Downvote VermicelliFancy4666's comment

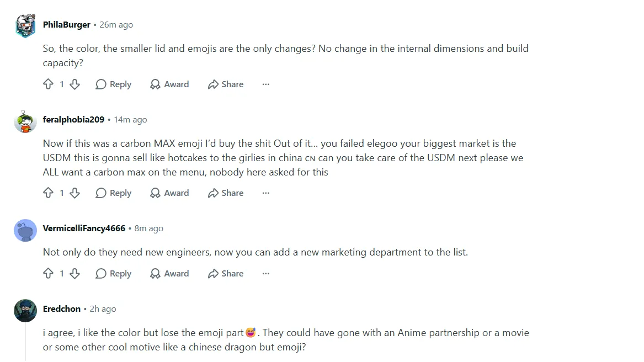click(x=74, y=274)
